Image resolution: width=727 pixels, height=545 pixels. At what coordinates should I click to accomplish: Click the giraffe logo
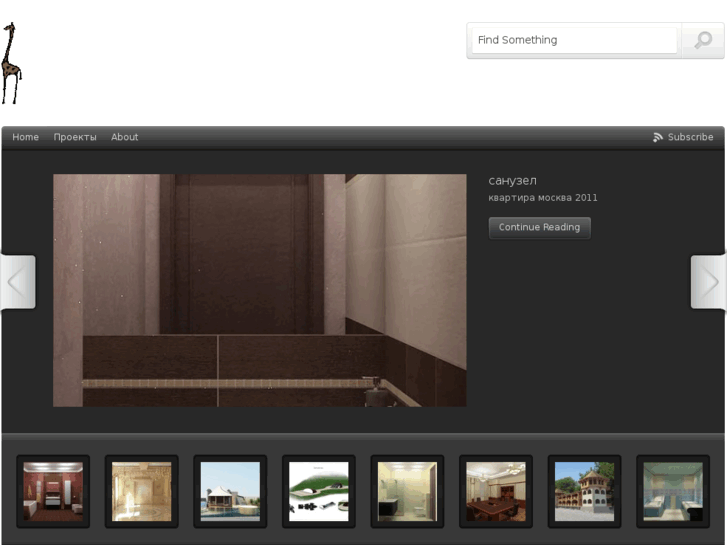pyautogui.click(x=11, y=63)
